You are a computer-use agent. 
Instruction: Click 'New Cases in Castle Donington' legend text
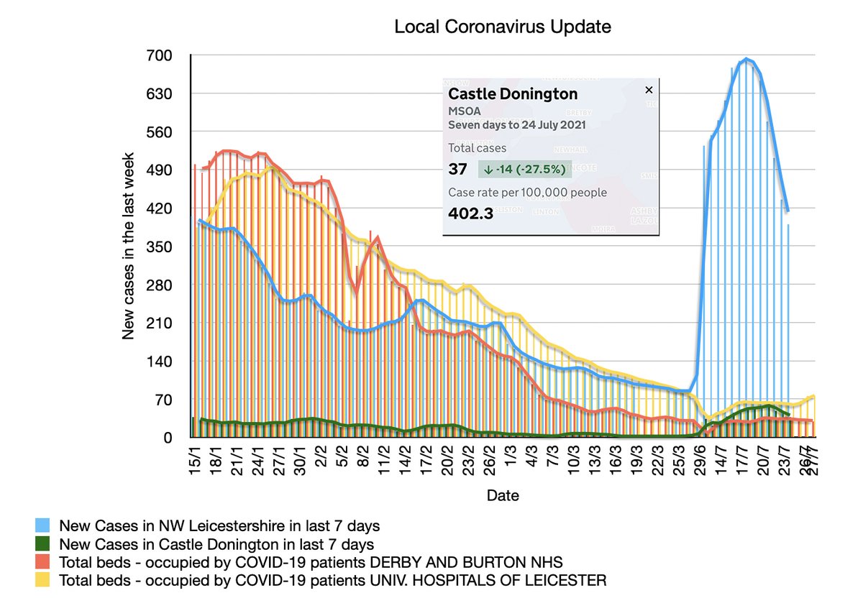[216, 543]
